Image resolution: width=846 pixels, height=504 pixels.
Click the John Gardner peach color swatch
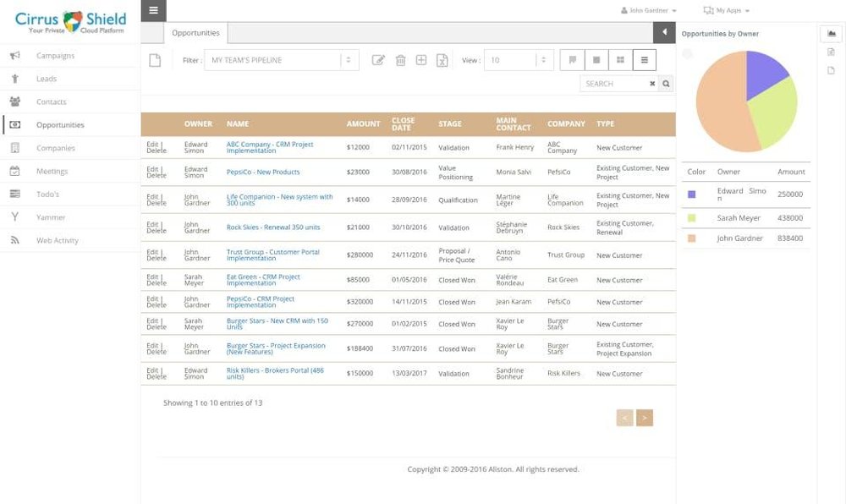point(692,238)
